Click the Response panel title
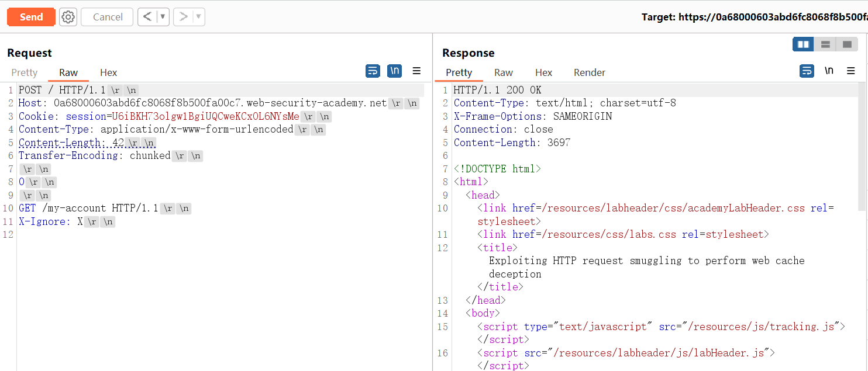The height and width of the screenshot is (371, 868). 469,53
